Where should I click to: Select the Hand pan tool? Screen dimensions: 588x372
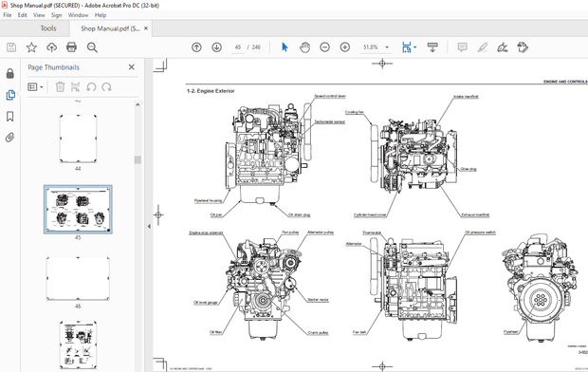coord(304,47)
